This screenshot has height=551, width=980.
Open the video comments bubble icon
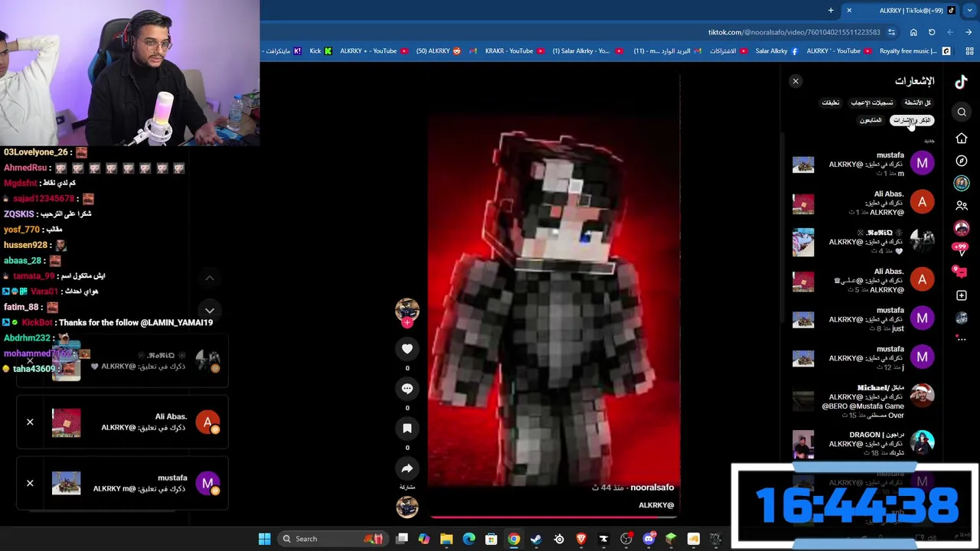tap(407, 389)
